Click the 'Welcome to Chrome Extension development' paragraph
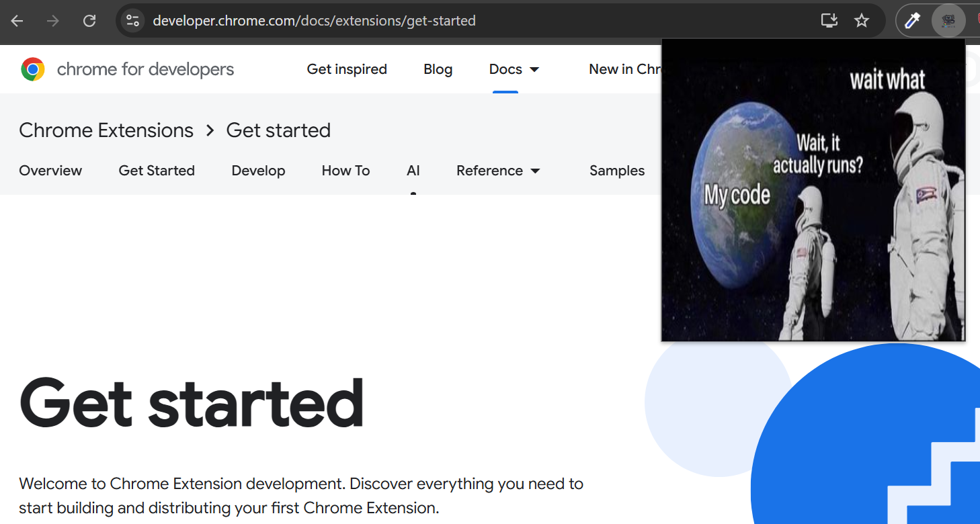 301,496
